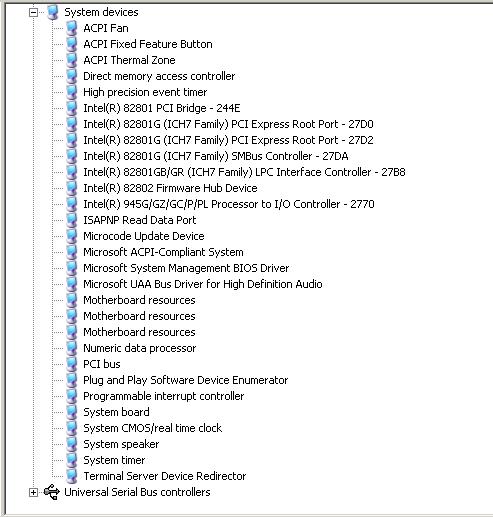The width and height of the screenshot is (493, 517).
Task: Select High precision event timer
Action: 145,92
